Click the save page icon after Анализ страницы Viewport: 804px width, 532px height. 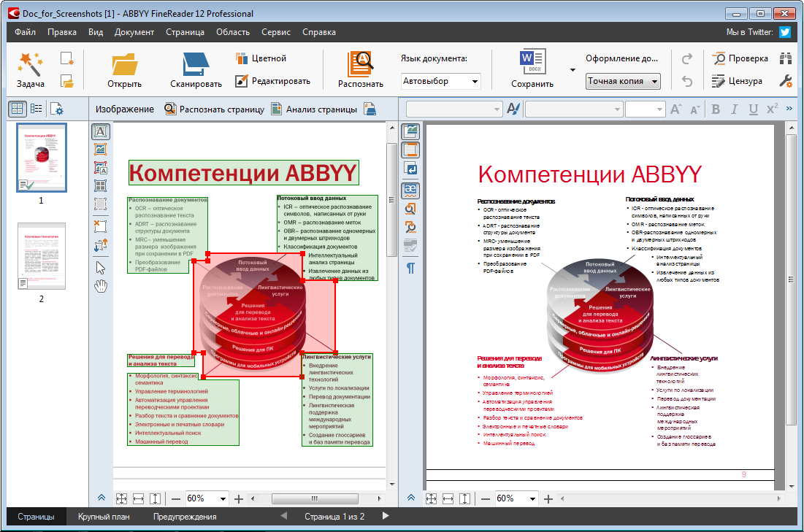coord(370,109)
